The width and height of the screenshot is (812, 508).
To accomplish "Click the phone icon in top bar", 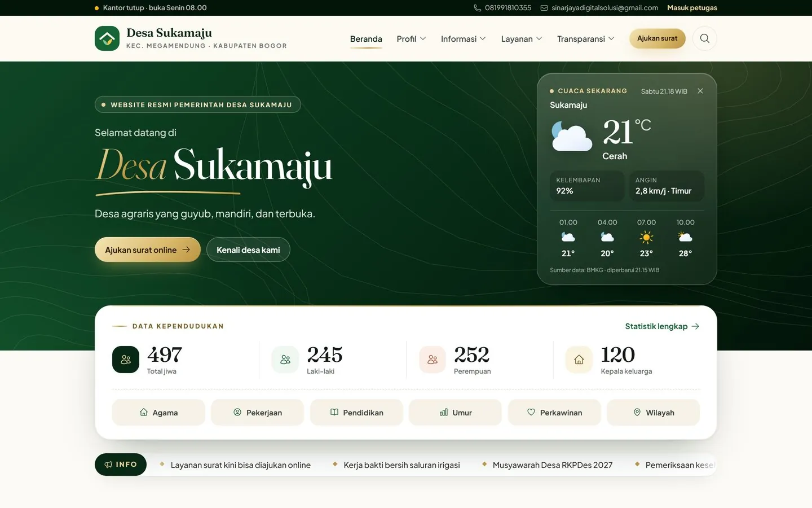I will pyautogui.click(x=478, y=8).
